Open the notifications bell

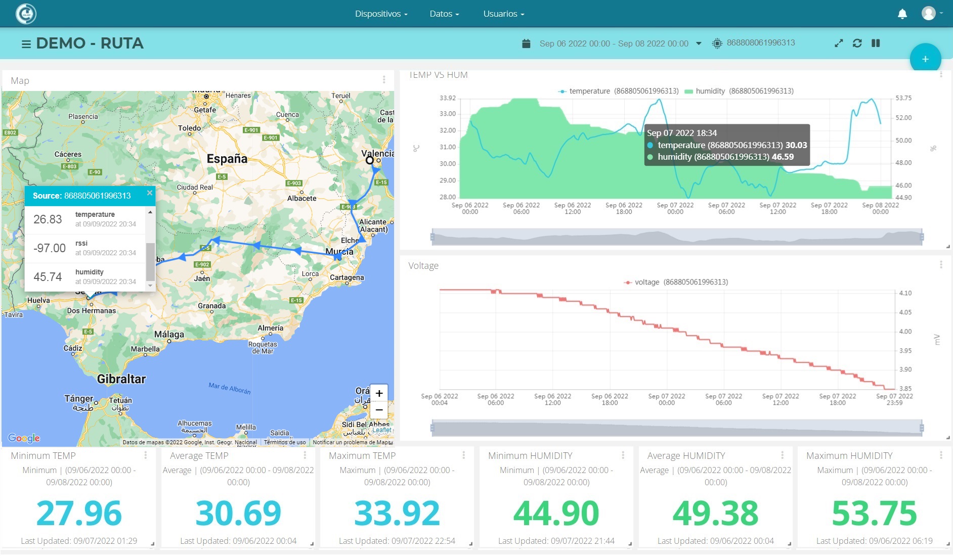902,14
